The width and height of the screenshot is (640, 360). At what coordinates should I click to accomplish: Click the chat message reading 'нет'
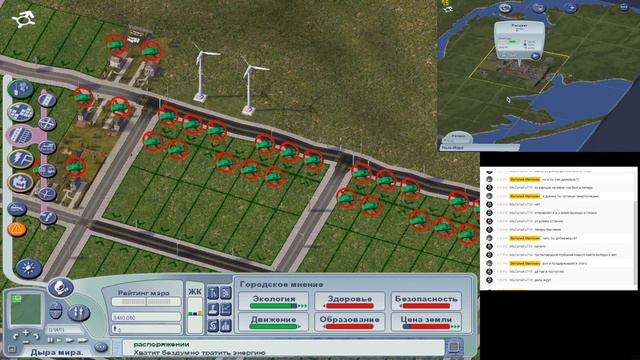point(537,204)
